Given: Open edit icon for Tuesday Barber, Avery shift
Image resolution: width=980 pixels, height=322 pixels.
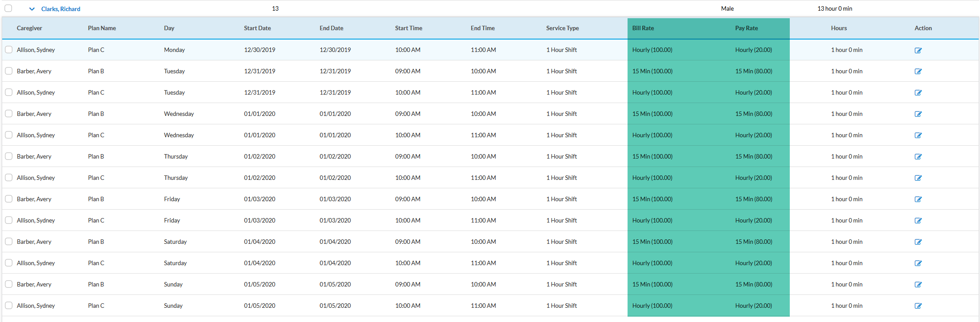Looking at the screenshot, I should coord(918,72).
